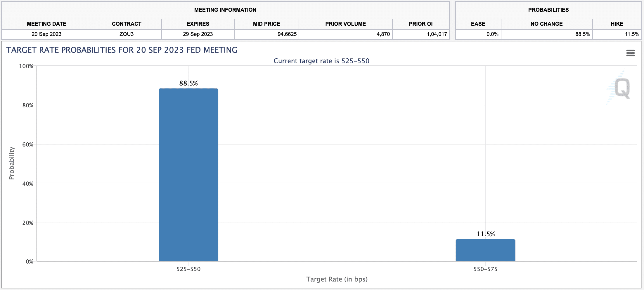Click the CONTRACT column header
This screenshot has height=290, width=644.
(x=127, y=24)
